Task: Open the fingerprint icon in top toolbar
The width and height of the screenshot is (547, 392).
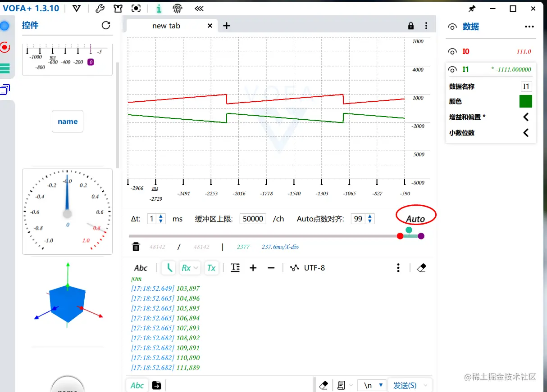Action: pos(177,8)
